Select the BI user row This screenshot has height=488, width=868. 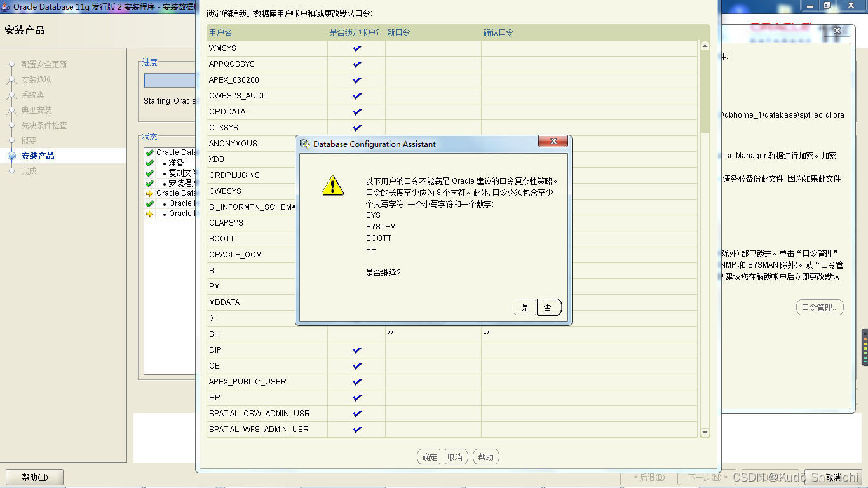pyautogui.click(x=212, y=271)
